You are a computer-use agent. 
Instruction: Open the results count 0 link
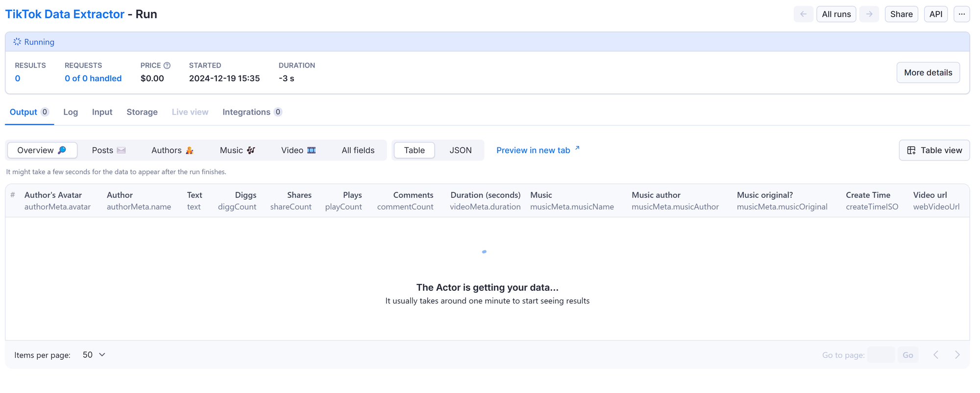[x=18, y=78]
